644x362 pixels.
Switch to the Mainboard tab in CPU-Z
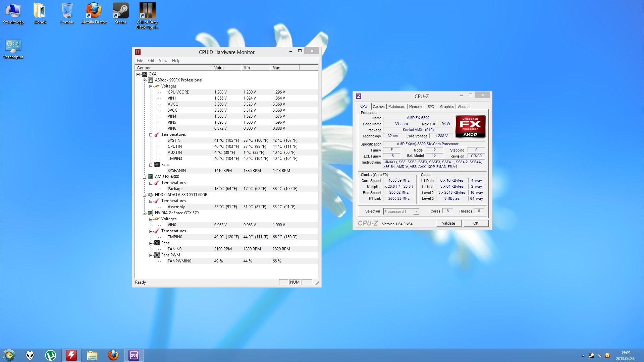(x=397, y=107)
